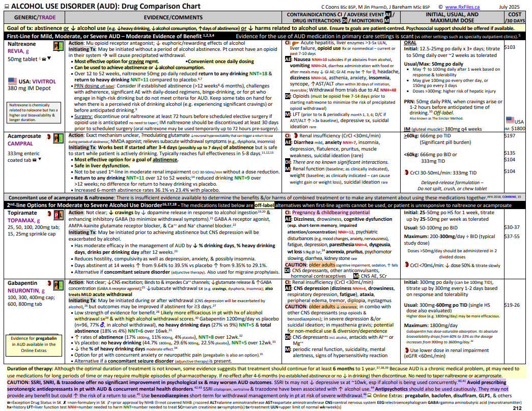Select the drug name Naltrexone
532x411 pixels.
click(22, 44)
